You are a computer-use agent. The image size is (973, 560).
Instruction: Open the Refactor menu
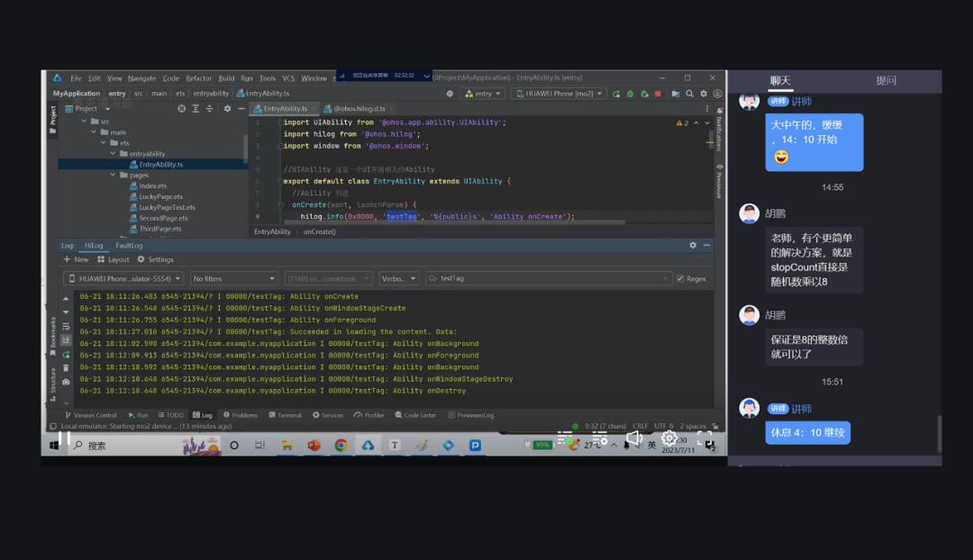point(198,78)
